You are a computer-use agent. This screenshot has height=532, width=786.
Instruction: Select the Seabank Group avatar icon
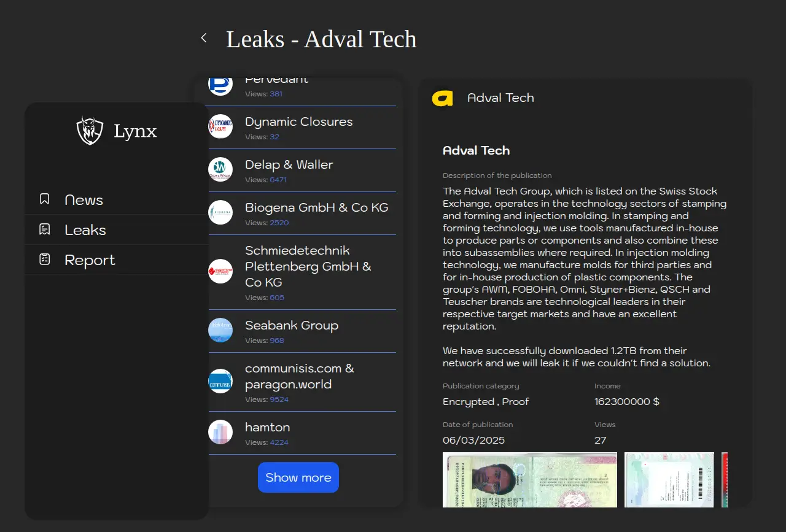point(220,330)
